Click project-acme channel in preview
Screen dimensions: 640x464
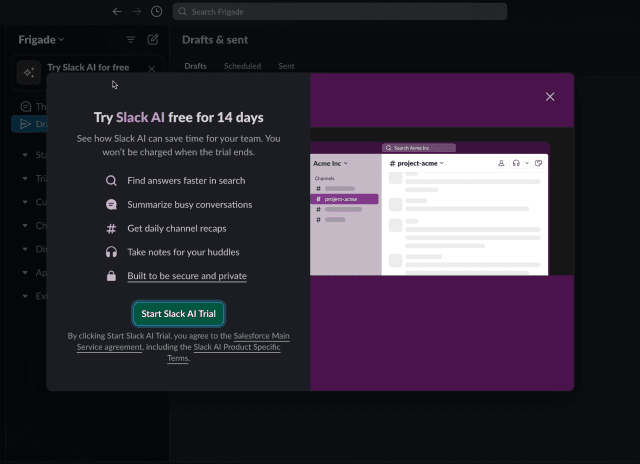click(344, 199)
